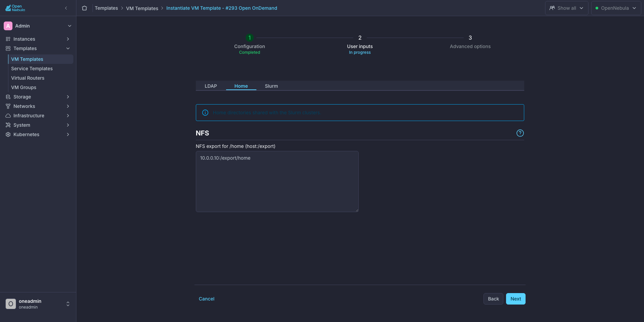Open VM Groups in the sidebar
This screenshot has width=644, height=322.
41,87
